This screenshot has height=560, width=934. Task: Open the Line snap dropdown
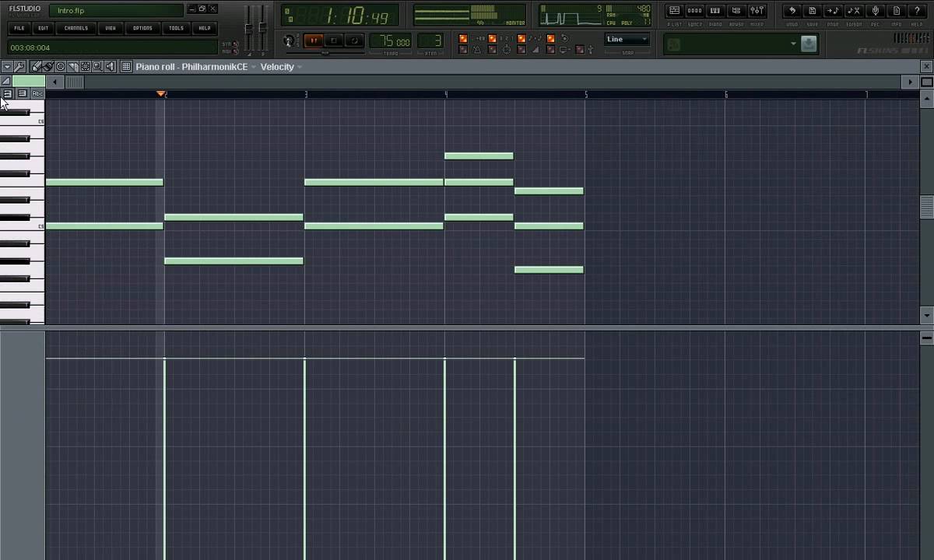pyautogui.click(x=627, y=40)
